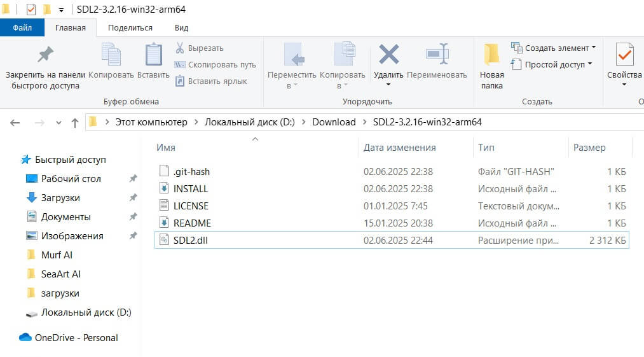The width and height of the screenshot is (644, 357).
Task: Cut selection with Вырезать
Action: 200,48
